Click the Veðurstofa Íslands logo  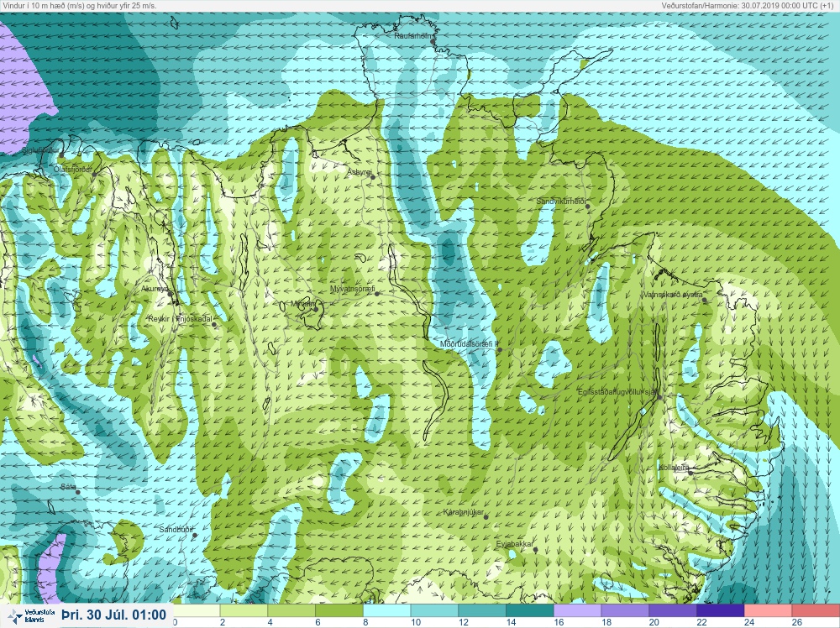tap(32, 616)
